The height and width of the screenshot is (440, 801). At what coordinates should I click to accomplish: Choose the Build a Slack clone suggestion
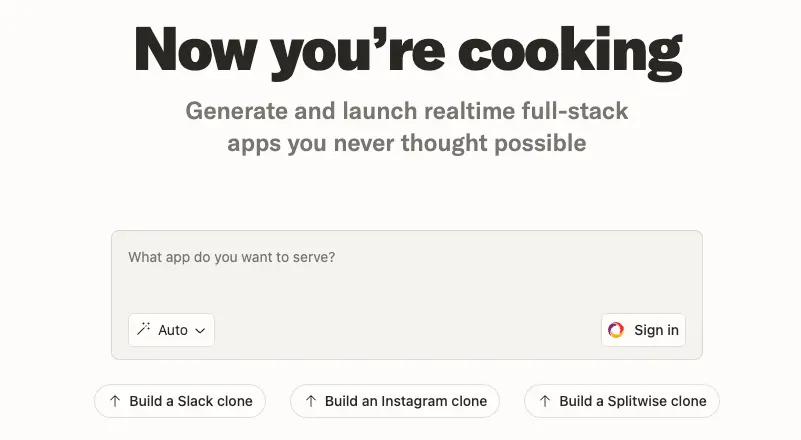click(180, 401)
